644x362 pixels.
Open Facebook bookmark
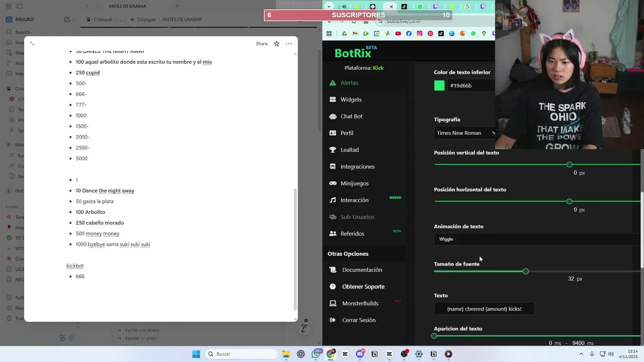[x=409, y=34]
